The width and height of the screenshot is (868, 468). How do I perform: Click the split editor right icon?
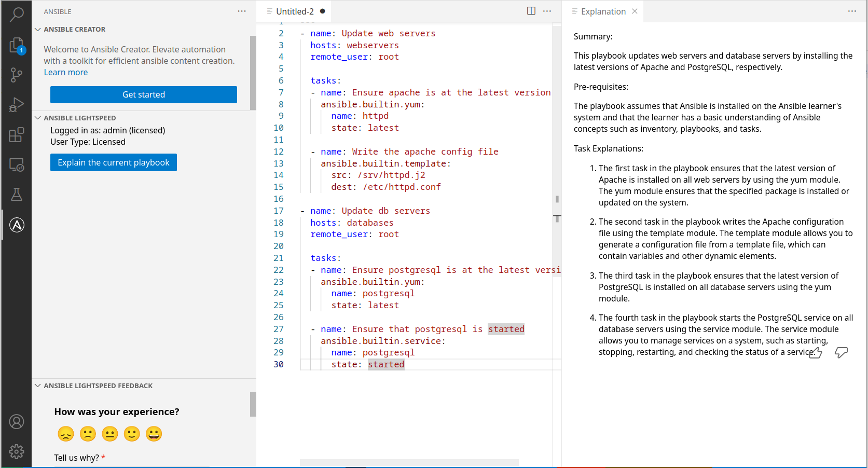point(531,11)
